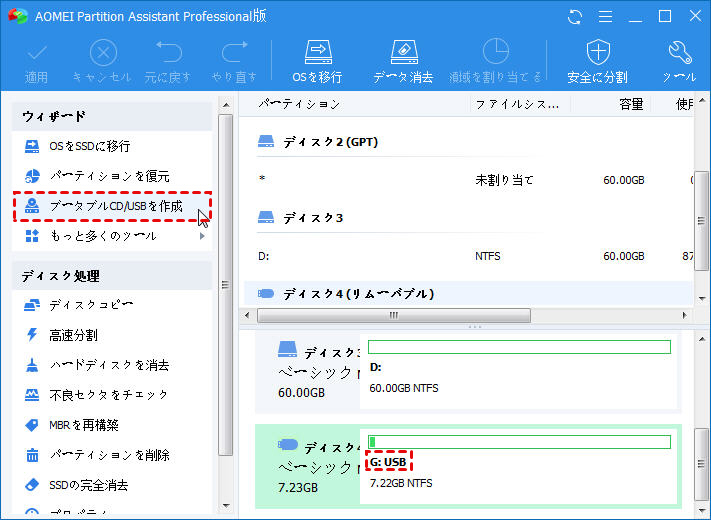Select the 7.23GB removable disk in map
The image size is (711, 520).
pos(308,467)
